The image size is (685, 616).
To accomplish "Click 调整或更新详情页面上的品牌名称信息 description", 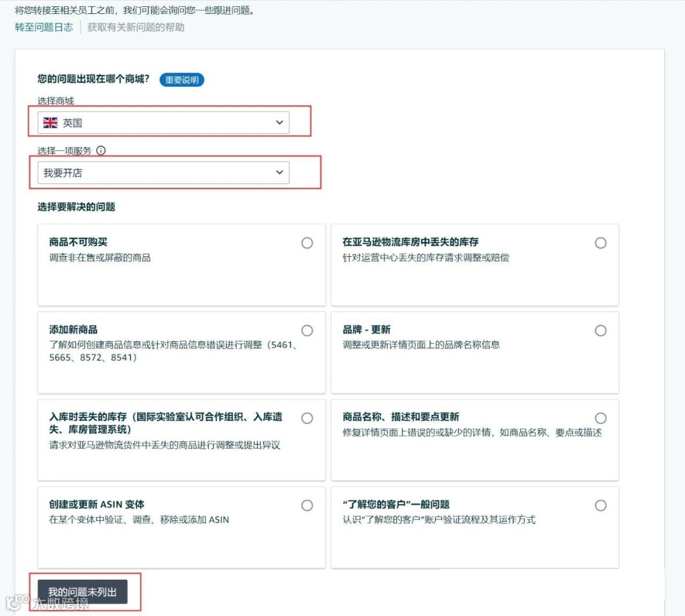I will [421, 344].
